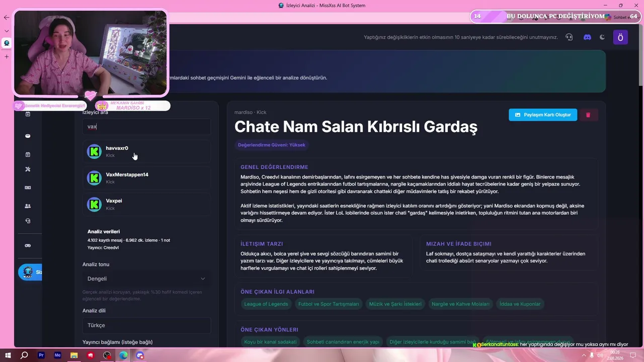Open the Discord taskbar icon
The image size is (644, 362).
click(140, 355)
